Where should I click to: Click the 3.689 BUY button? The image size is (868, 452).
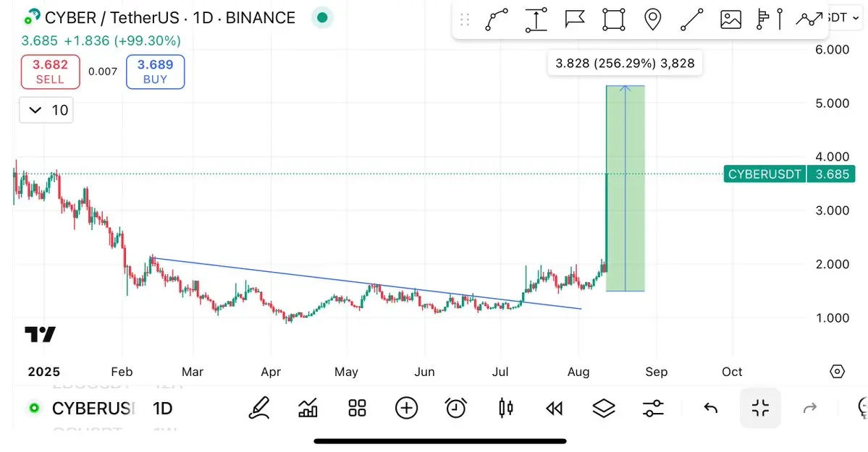tap(155, 72)
